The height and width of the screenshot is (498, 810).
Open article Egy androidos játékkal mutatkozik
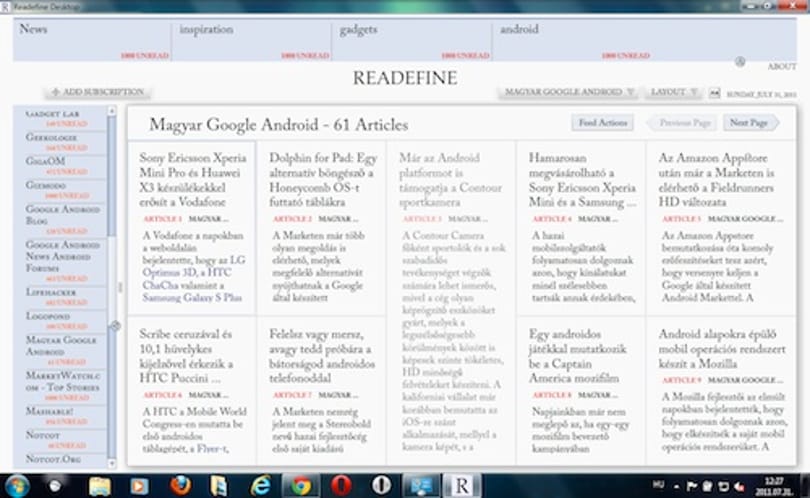[578, 356]
